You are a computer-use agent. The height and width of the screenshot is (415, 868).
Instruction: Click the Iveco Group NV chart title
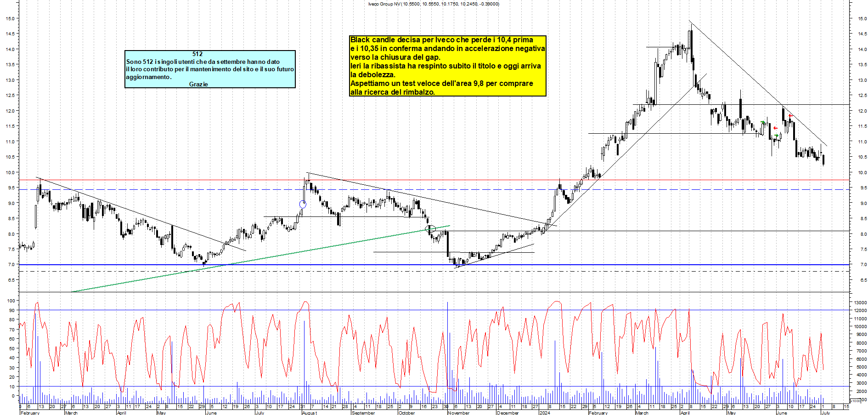coord(434,4)
